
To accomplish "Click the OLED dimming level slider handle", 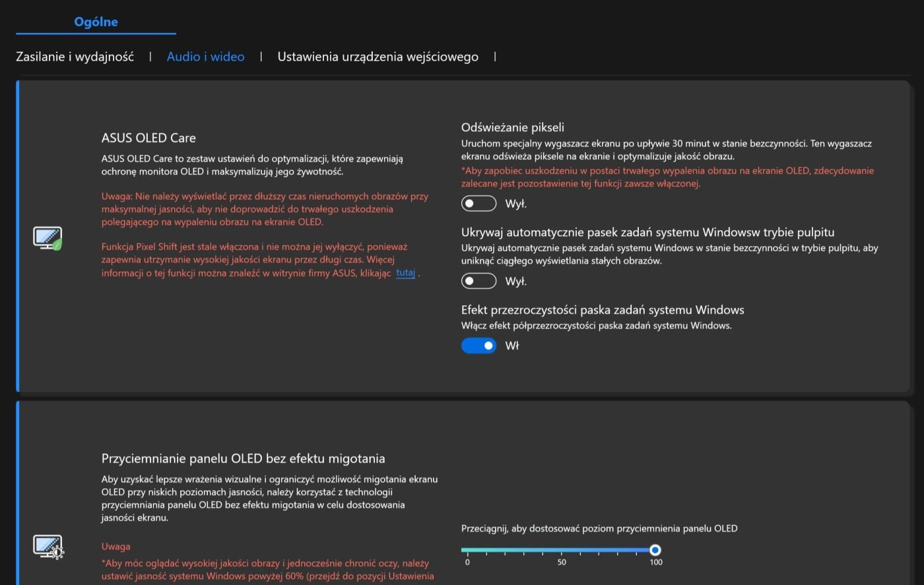I will coord(655,549).
